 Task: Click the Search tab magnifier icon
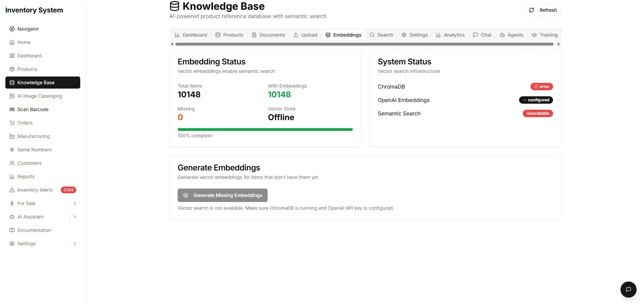pyautogui.click(x=372, y=35)
